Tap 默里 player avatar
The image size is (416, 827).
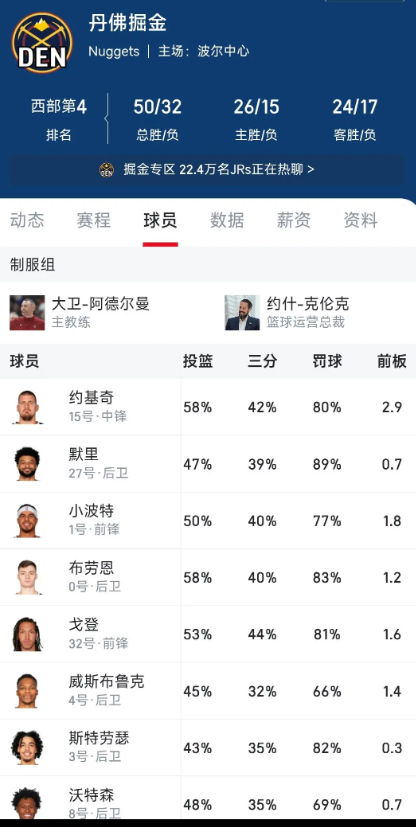point(27,464)
